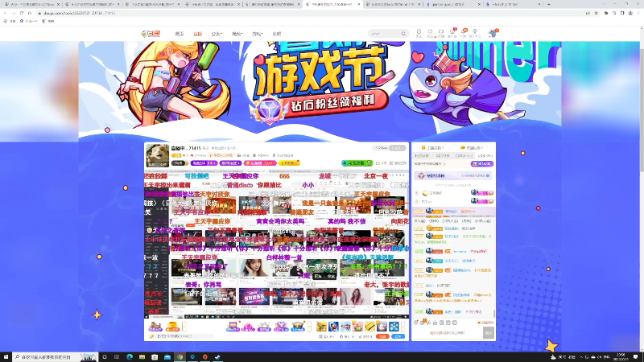The width and height of the screenshot is (644, 362).
Task: Select the fourth chat sub-tab
Action: tap(485, 156)
